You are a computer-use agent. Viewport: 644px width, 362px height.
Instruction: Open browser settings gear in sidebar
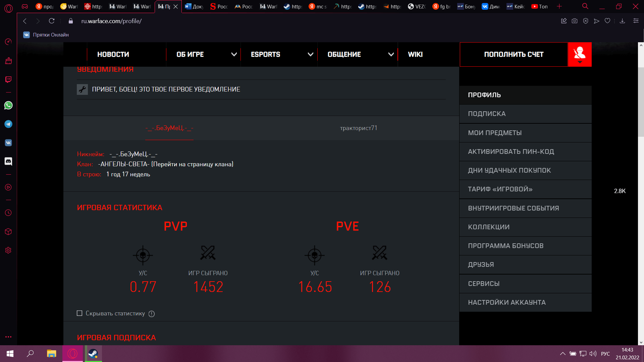[x=8, y=250]
